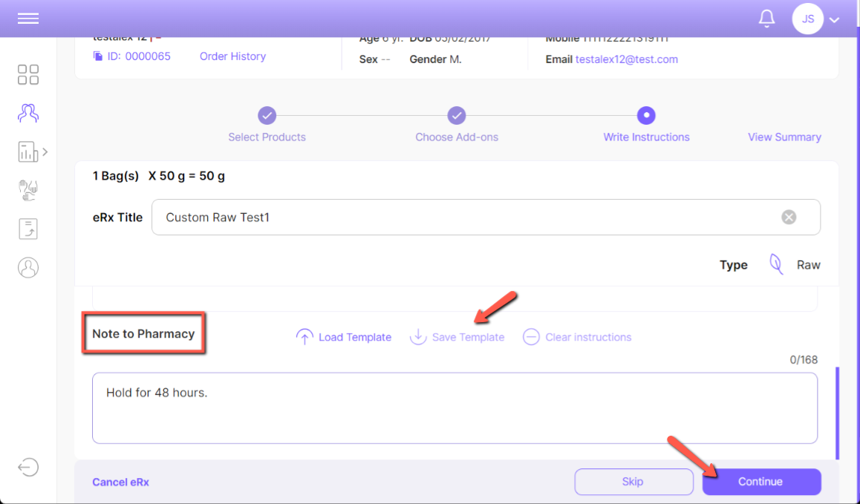Click Save Template
Screen dimensions: 860x504
point(457,337)
